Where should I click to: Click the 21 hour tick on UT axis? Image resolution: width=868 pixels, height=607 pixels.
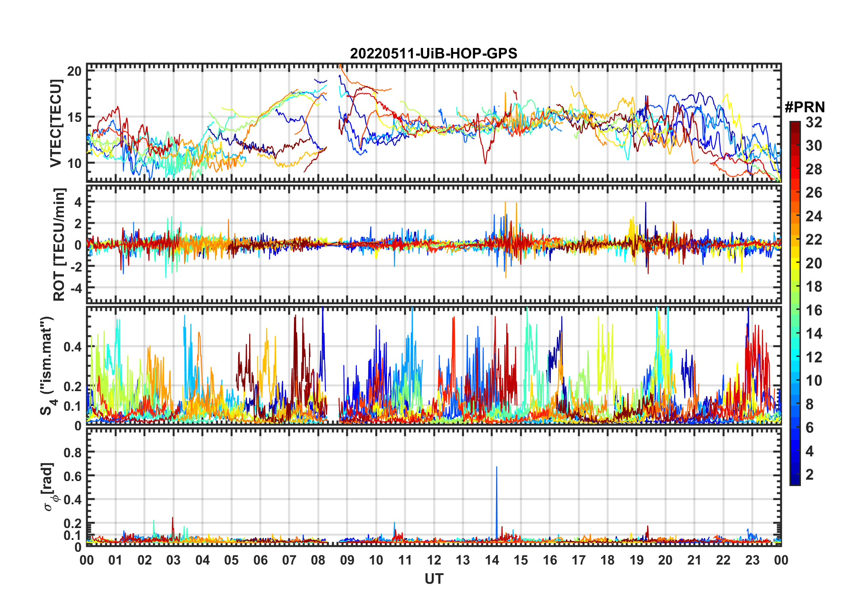(694, 560)
